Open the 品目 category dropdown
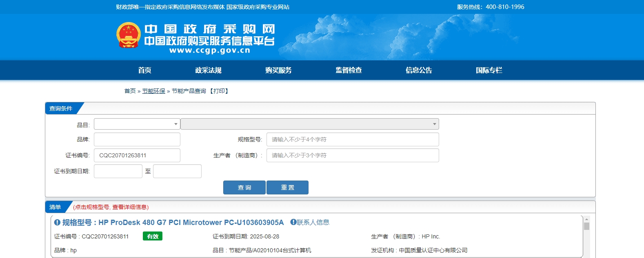This screenshot has height=258, width=644. (x=137, y=124)
